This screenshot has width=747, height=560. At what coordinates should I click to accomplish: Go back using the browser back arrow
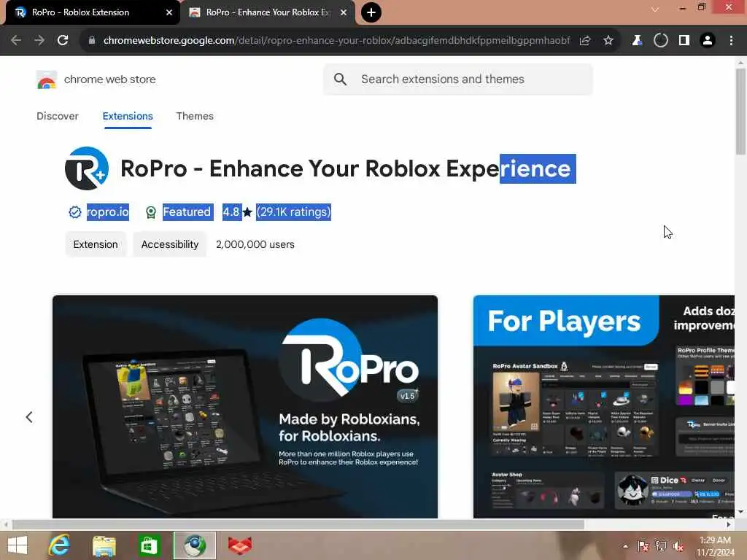click(x=16, y=41)
